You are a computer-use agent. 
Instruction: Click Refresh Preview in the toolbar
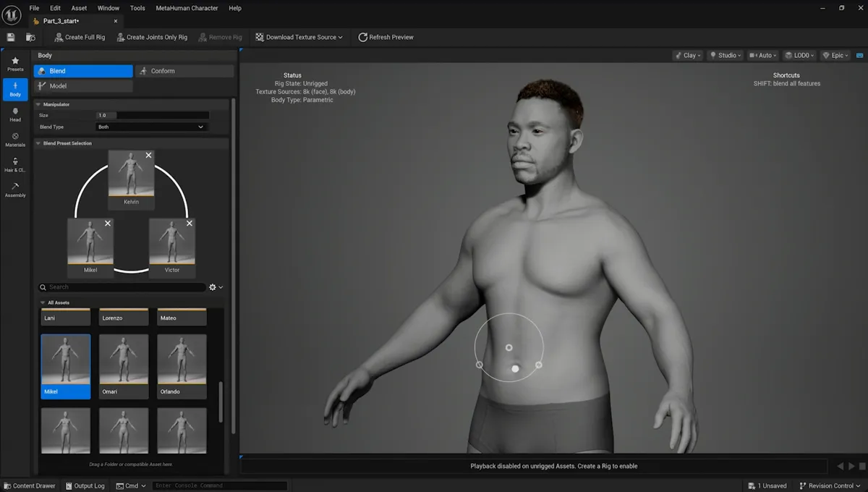pos(386,37)
